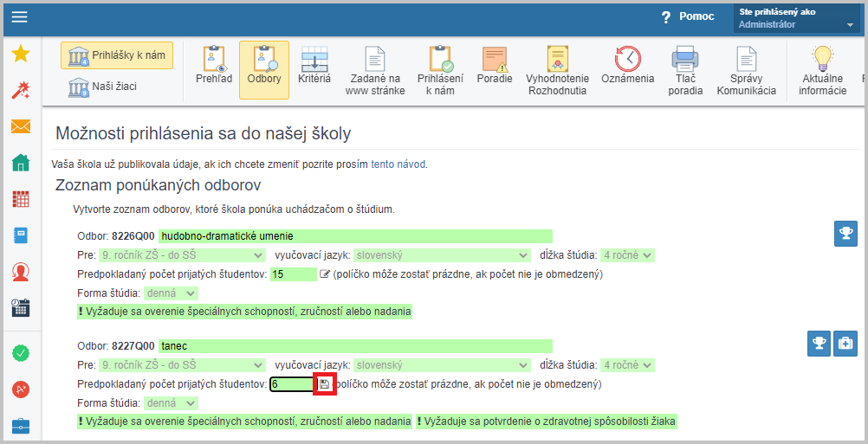Open Zadané na www stránke

(375, 69)
